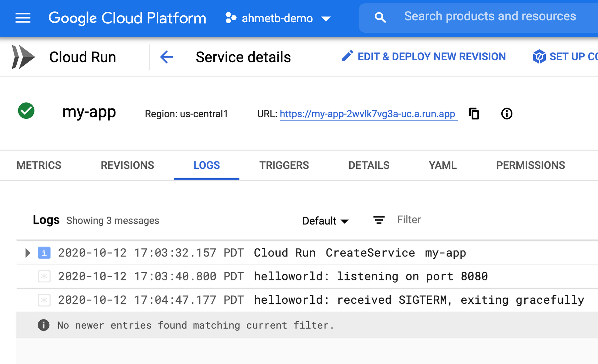Screen dimensions: 598x364
Task: Open the hamburger navigation menu
Action: (x=23, y=18)
